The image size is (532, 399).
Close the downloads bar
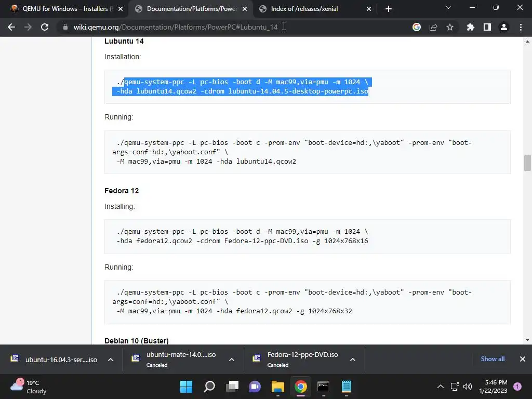click(x=523, y=359)
